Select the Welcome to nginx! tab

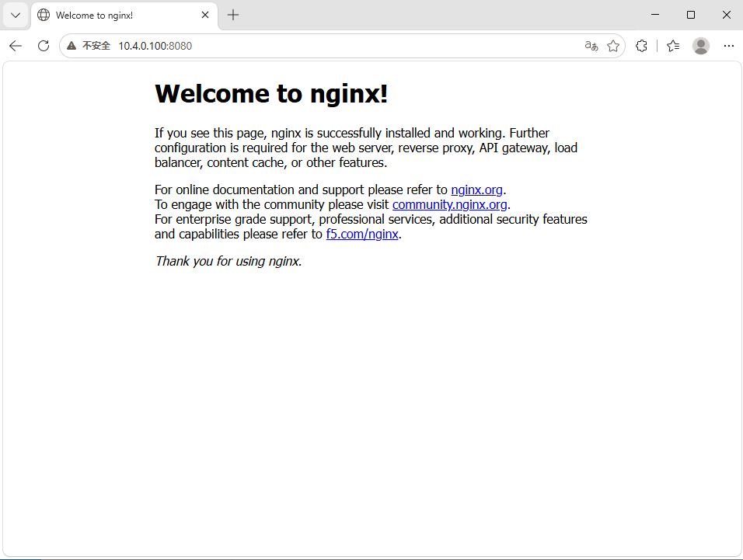coord(124,16)
